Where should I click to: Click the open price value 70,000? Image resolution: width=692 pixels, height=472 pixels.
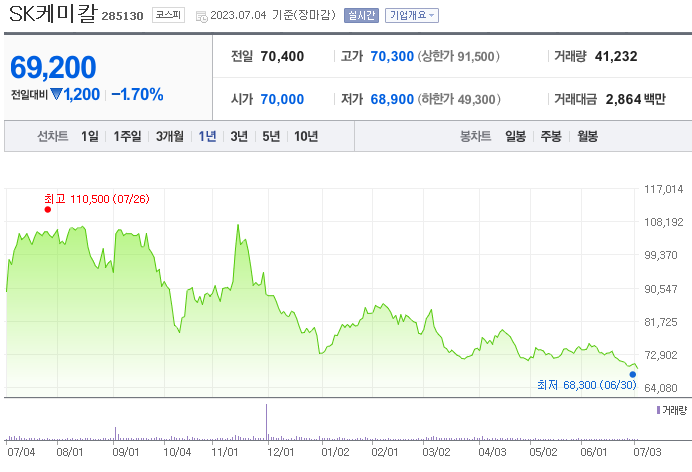tap(282, 99)
